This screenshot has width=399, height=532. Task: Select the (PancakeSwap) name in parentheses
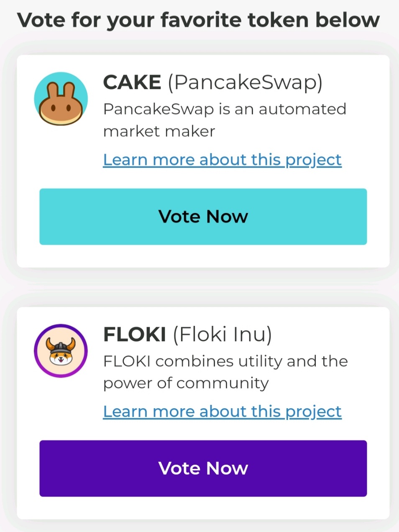point(245,82)
